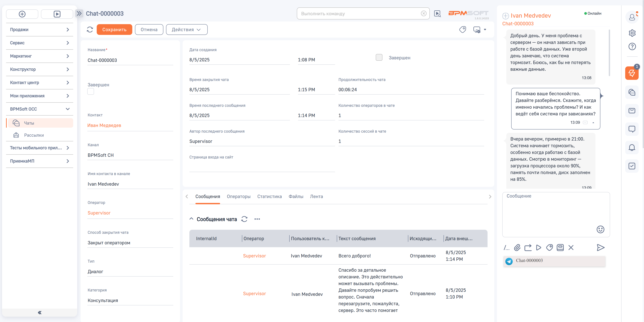Switch to the Статистика tab
Screen dimensions: 644x322
[x=269, y=197]
